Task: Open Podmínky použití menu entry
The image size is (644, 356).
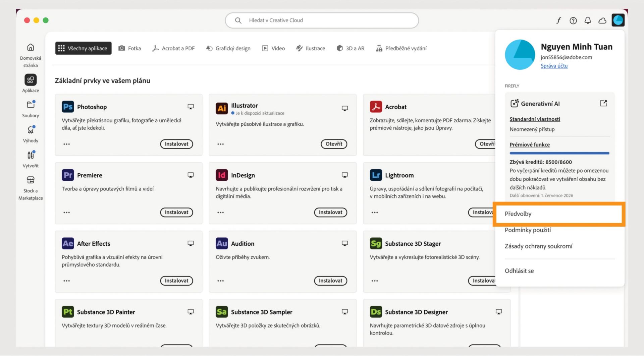Action: (x=528, y=230)
